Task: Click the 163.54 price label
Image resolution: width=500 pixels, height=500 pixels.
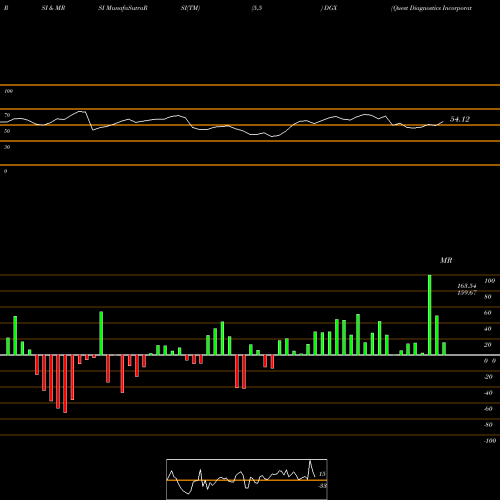Action: (466, 286)
